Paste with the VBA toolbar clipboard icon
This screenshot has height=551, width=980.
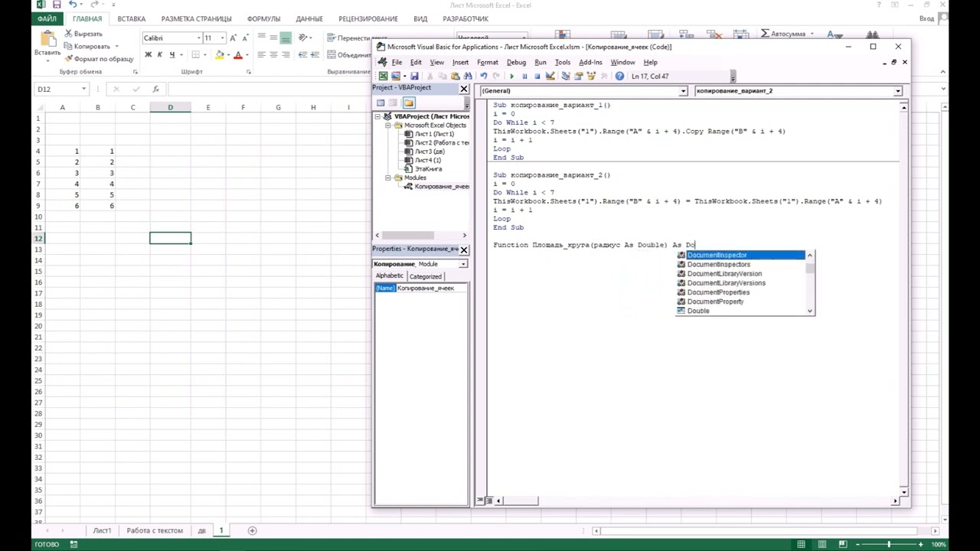click(x=456, y=76)
